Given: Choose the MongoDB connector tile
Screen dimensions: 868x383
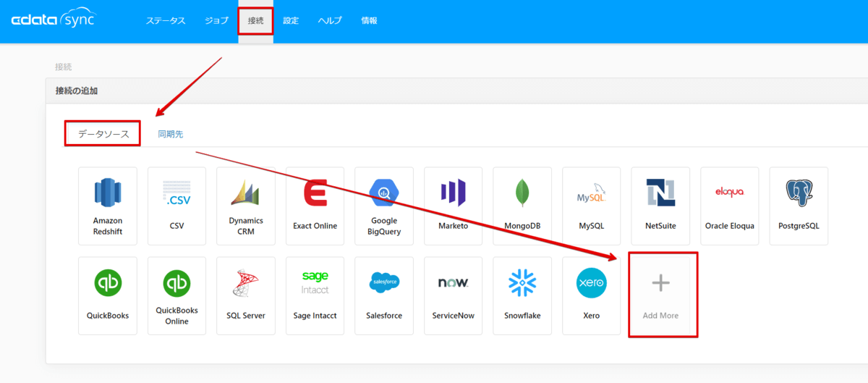Looking at the screenshot, I should (522, 206).
